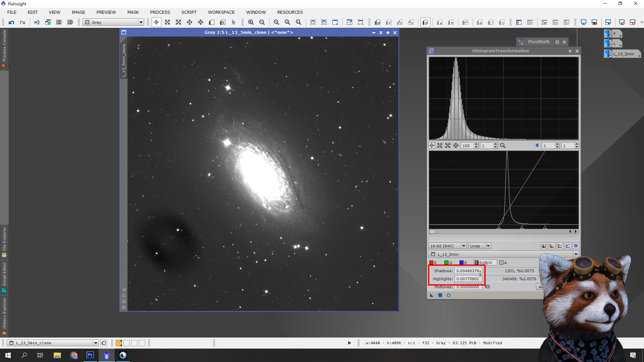Select the readout mode crosshair tool

click(156, 22)
